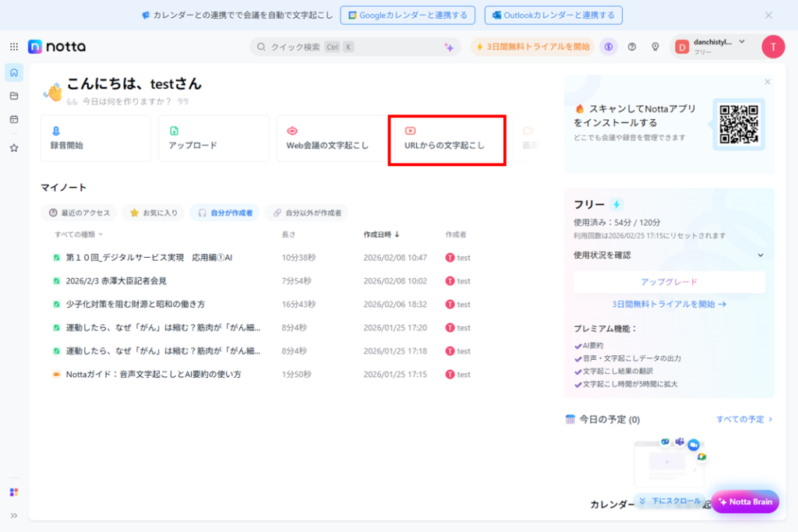Expand 使用状況を確認 section
Screen dimensions: 798x532
point(669,255)
